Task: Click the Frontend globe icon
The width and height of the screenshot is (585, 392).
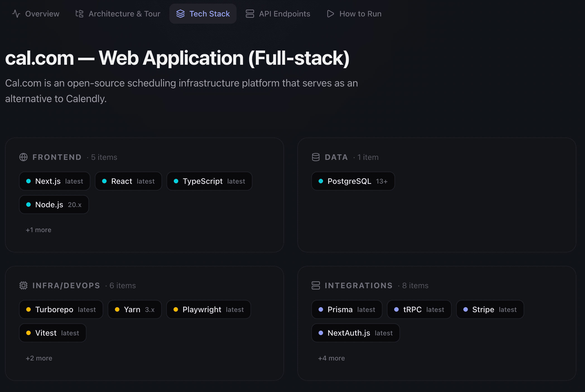Action: pyautogui.click(x=23, y=157)
